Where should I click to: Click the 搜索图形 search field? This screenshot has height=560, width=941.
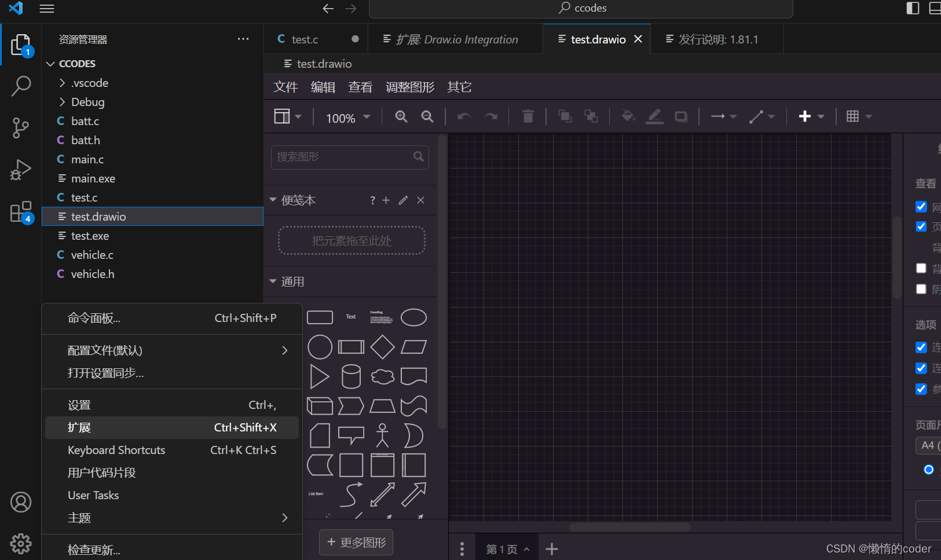tap(350, 157)
